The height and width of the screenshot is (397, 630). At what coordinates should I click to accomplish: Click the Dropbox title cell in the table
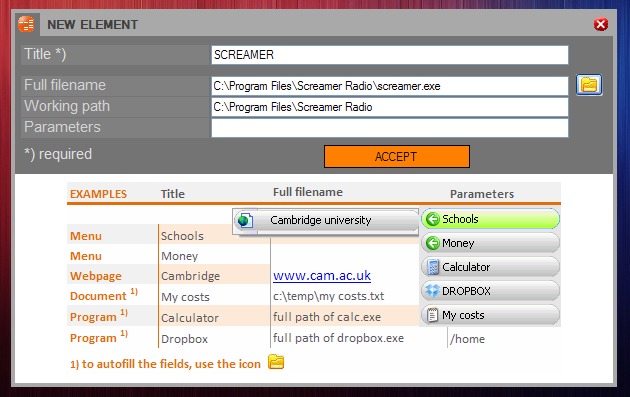(x=184, y=339)
